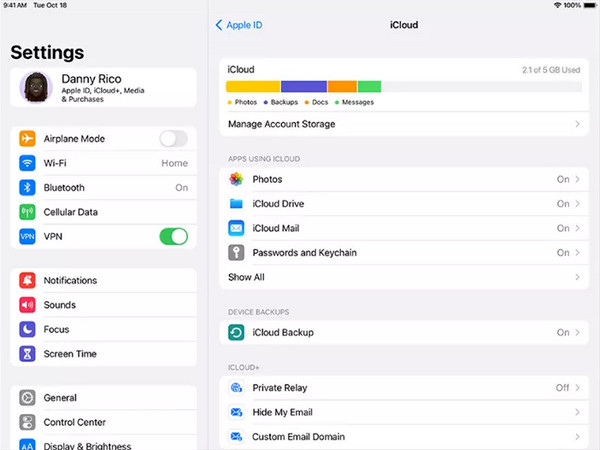The height and width of the screenshot is (450, 600).
Task: Click the battery icon in status bar
Action: point(590,5)
